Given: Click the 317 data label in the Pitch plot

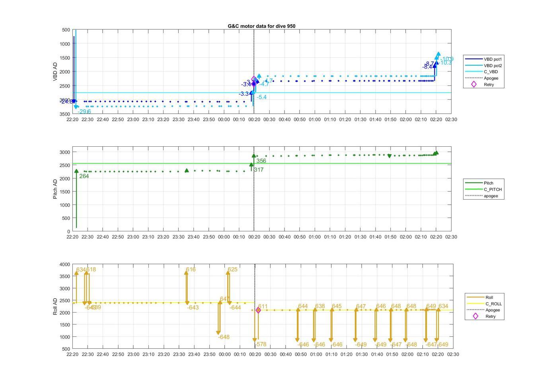Looking at the screenshot, I should click(259, 170).
